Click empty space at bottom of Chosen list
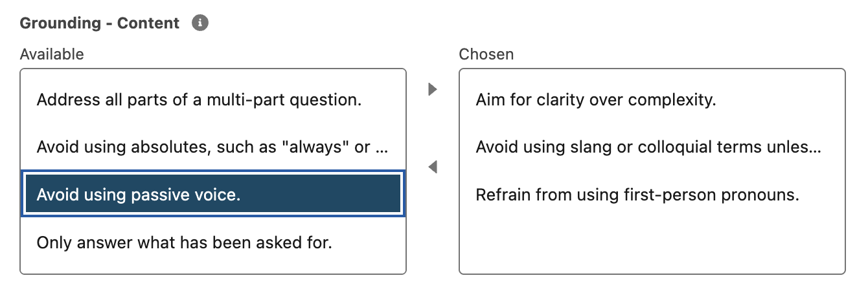Screen dimensions: 868x291 pyautogui.click(x=652, y=246)
